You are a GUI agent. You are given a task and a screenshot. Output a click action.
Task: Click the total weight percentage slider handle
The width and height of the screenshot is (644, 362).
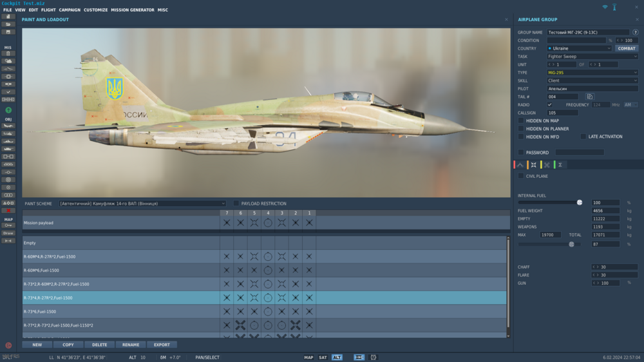click(571, 244)
